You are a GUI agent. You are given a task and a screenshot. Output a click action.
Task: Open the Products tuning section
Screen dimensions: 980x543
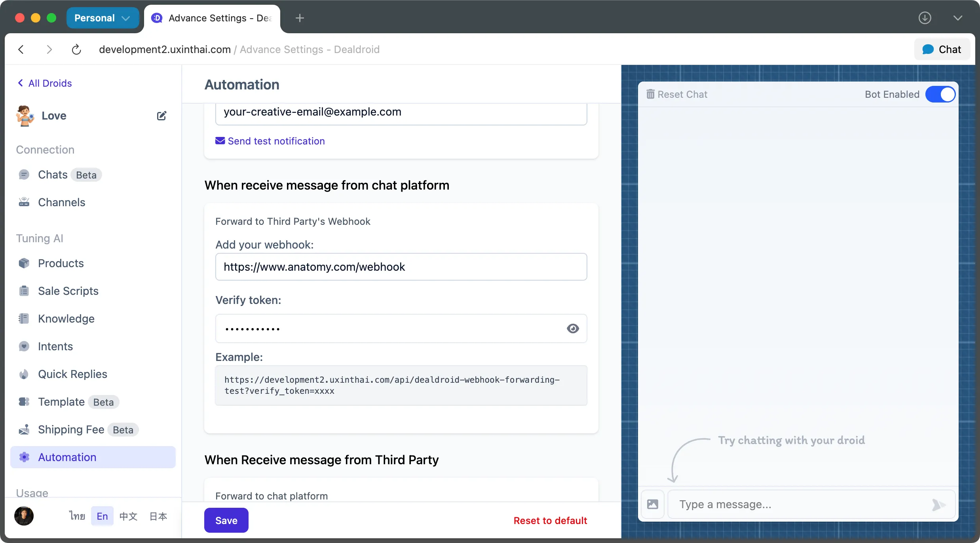[61, 263]
